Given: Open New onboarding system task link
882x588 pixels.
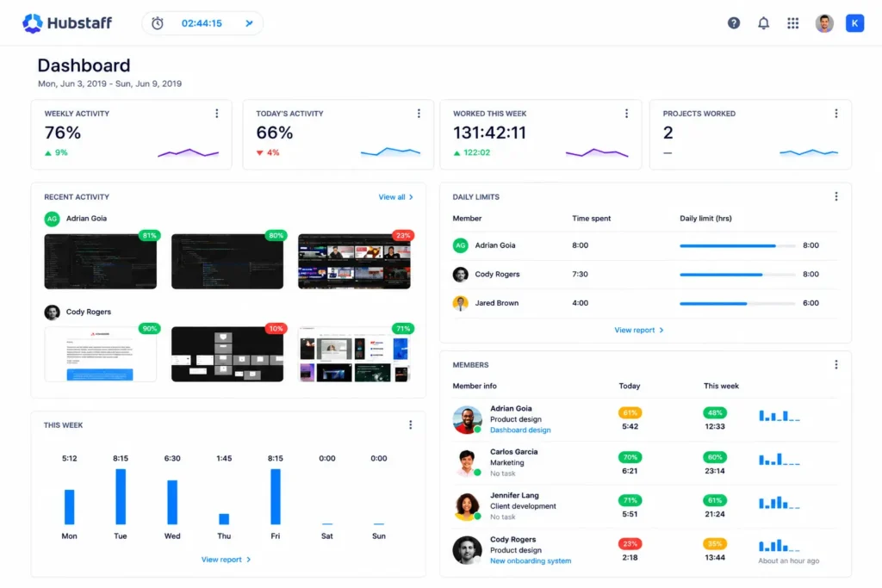Looking at the screenshot, I should tap(531, 561).
